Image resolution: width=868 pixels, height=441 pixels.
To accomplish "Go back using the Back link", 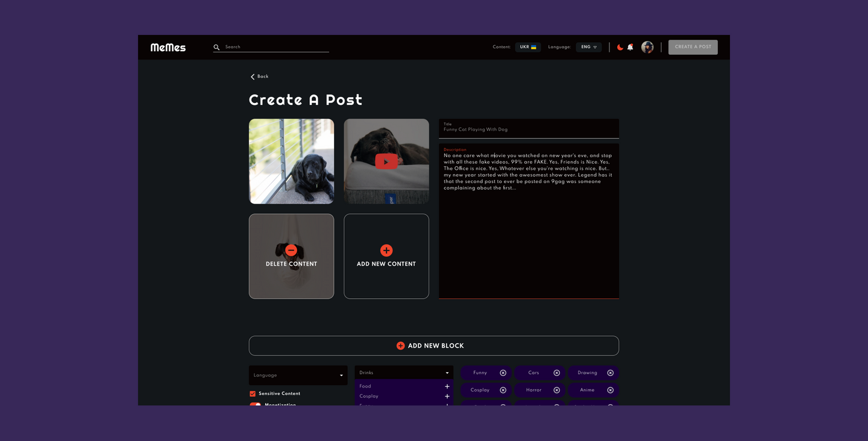I will tap(260, 77).
